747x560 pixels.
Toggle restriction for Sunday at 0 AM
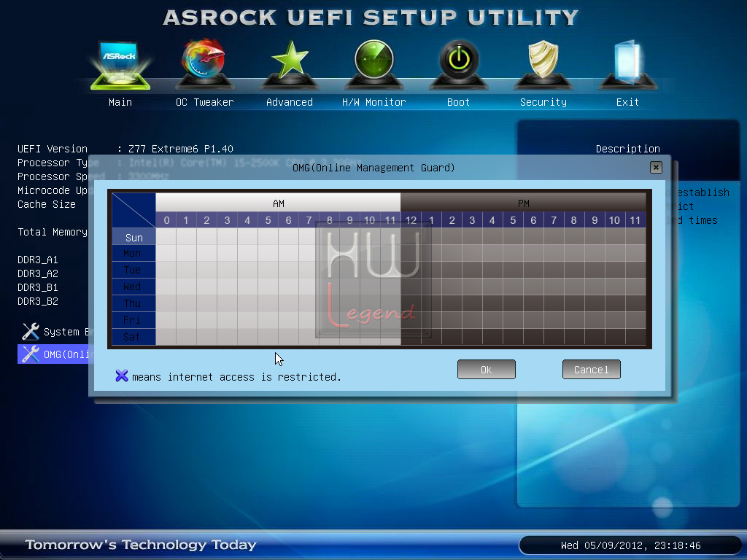coord(166,237)
